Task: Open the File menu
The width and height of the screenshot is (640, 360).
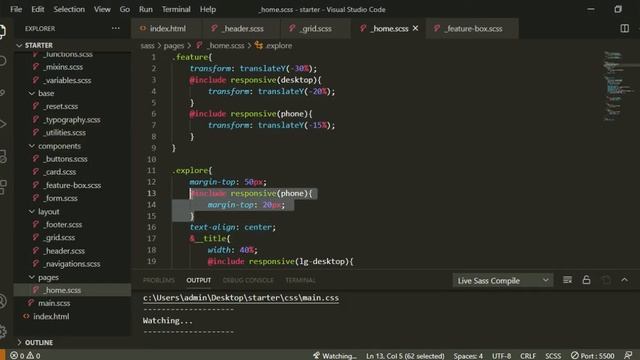Action: tap(16, 9)
